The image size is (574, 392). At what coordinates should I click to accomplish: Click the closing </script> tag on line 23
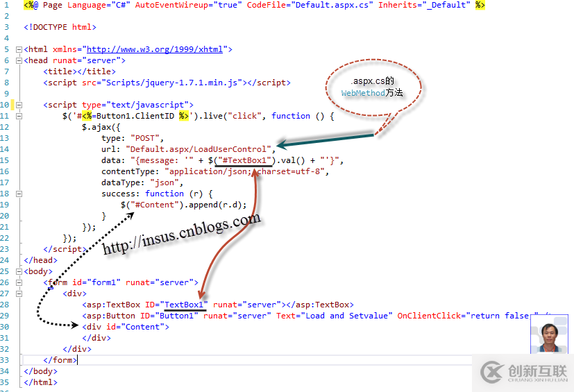coord(65,249)
